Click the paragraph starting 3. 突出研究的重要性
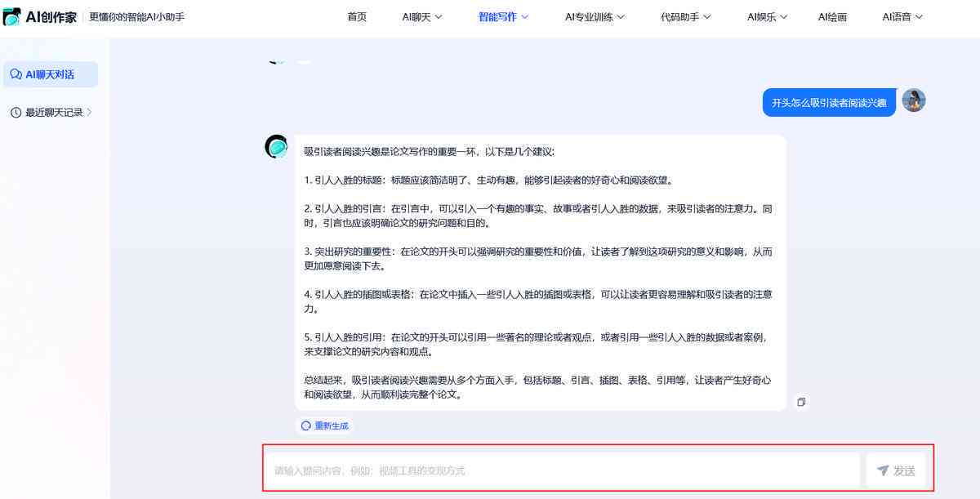The width and height of the screenshot is (980, 499). [x=538, y=259]
